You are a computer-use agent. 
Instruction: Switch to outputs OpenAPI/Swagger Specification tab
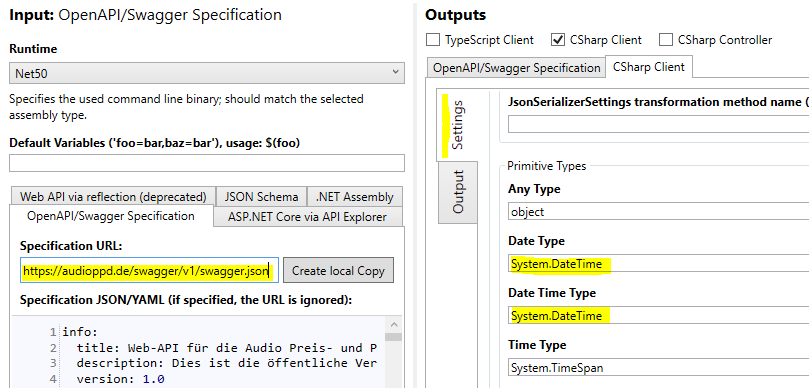516,68
